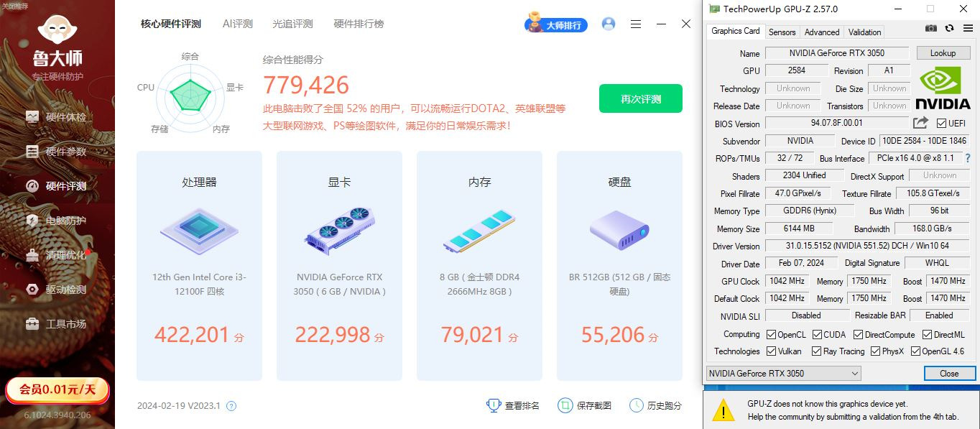The width and height of the screenshot is (980, 429).
Task: Click the yellow warning triangle icon
Action: [x=724, y=410]
